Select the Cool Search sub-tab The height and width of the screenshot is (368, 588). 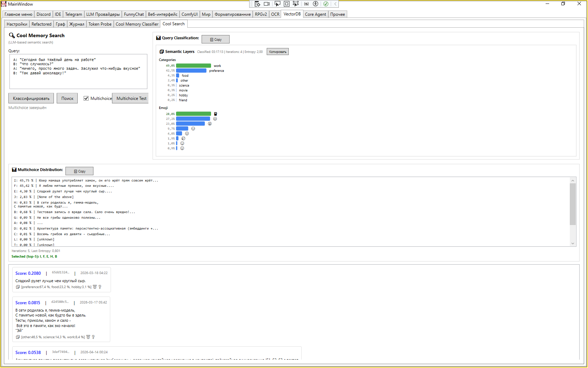[174, 24]
